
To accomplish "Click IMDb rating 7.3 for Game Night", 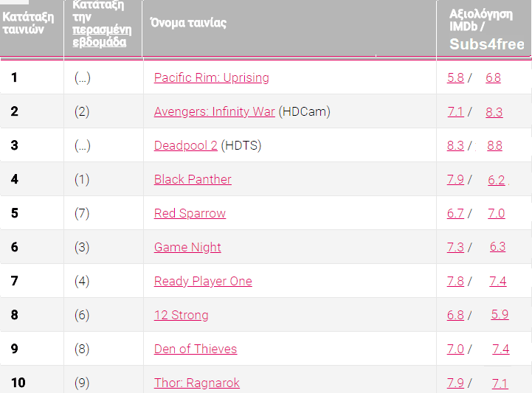I will pos(455,247).
